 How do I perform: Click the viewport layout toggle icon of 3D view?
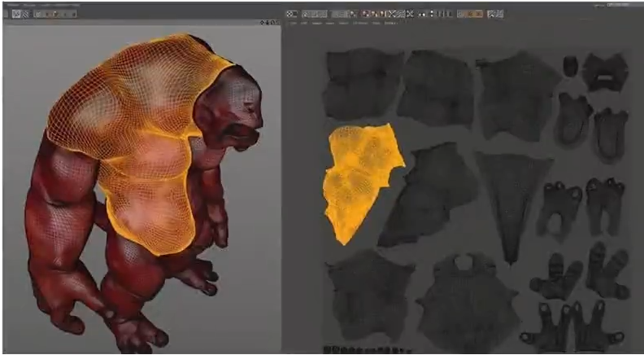point(276,23)
